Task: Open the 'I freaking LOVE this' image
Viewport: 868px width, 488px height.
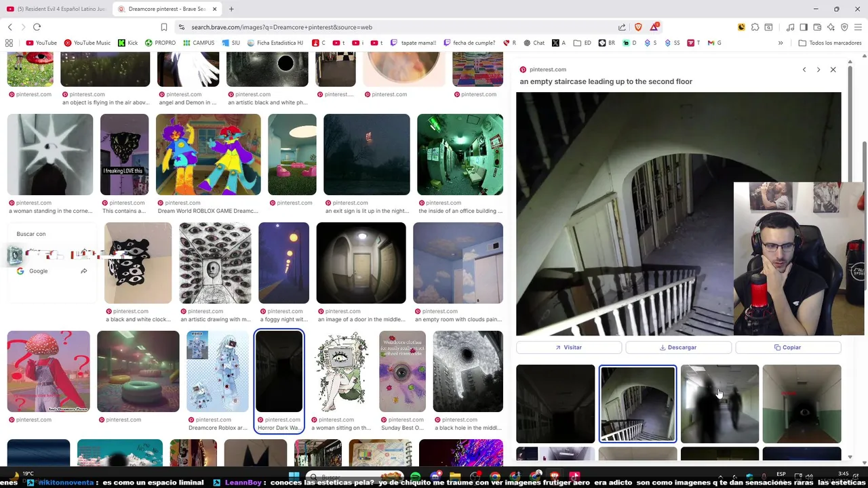Action: click(x=124, y=155)
